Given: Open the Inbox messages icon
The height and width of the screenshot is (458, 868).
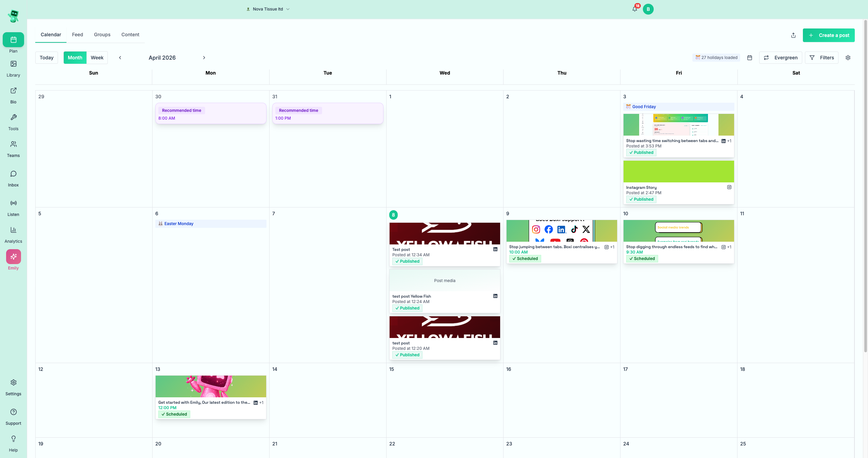Looking at the screenshot, I should pos(13,174).
